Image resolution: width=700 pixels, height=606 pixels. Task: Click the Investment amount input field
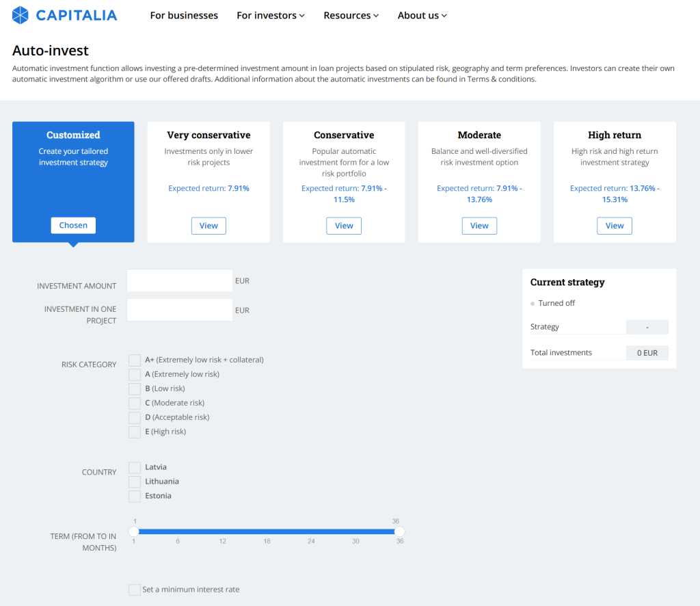(x=179, y=280)
